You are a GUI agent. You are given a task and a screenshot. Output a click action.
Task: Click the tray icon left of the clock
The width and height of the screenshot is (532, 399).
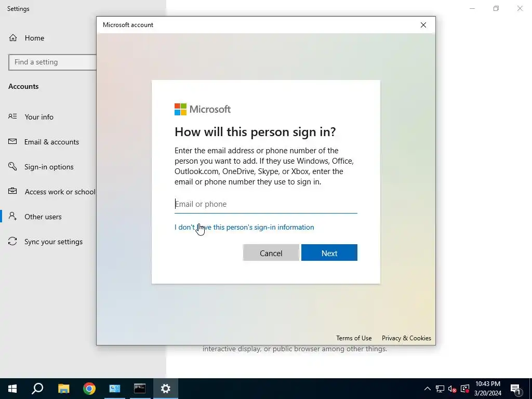pyautogui.click(x=465, y=389)
